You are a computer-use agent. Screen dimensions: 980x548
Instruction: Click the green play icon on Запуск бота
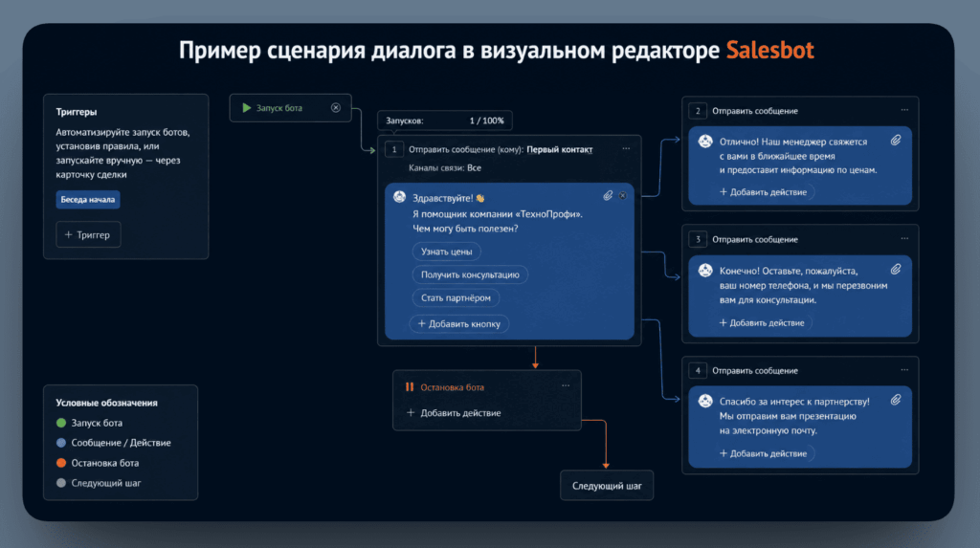[246, 107]
